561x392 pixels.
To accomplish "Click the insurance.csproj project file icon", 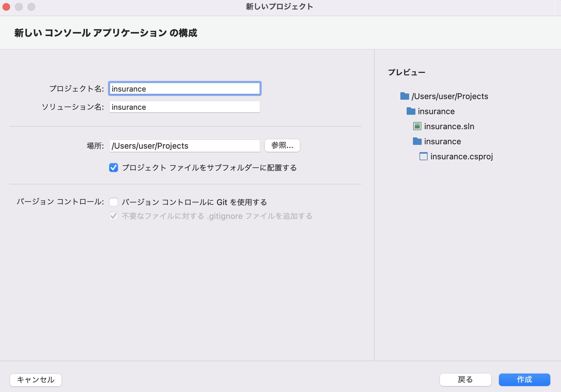I will pos(424,156).
